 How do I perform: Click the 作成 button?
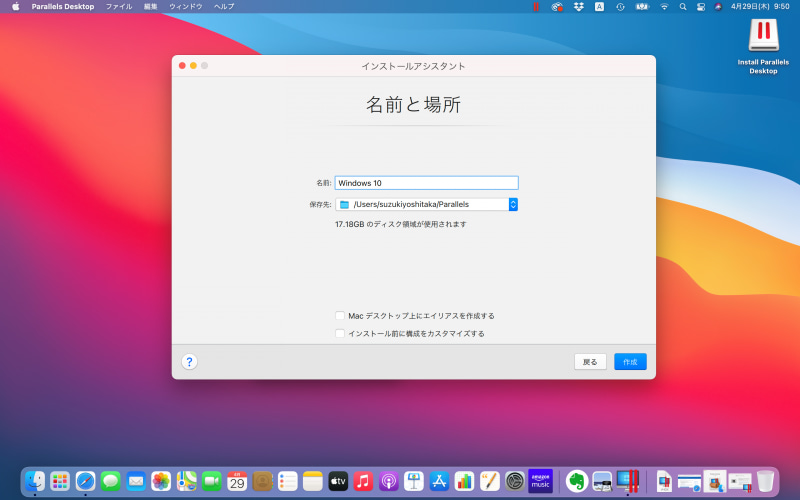click(630, 362)
